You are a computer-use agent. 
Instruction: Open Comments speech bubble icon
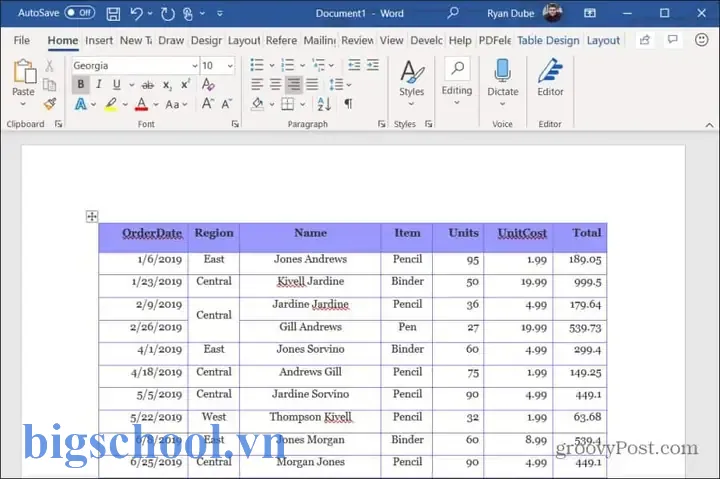pyautogui.click(x=673, y=39)
